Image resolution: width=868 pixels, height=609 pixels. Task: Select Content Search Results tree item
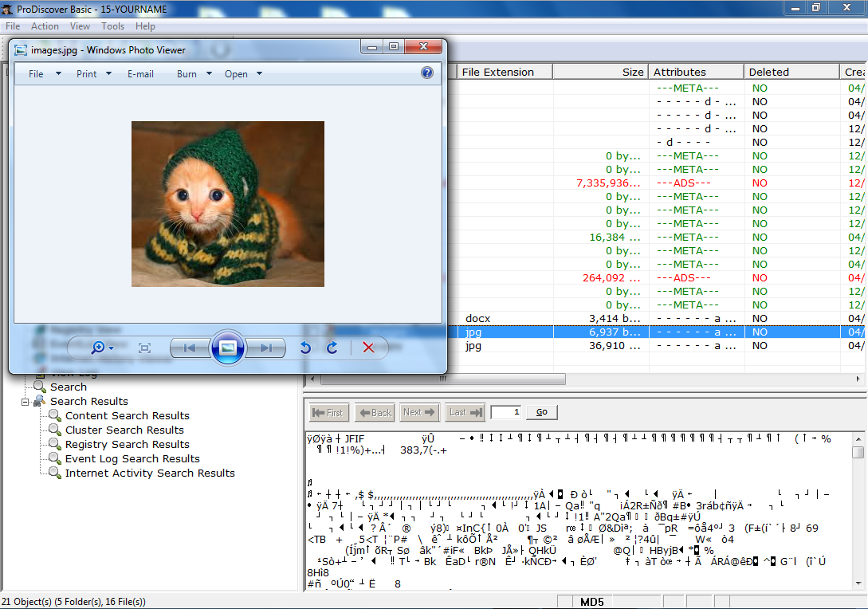[x=128, y=415]
